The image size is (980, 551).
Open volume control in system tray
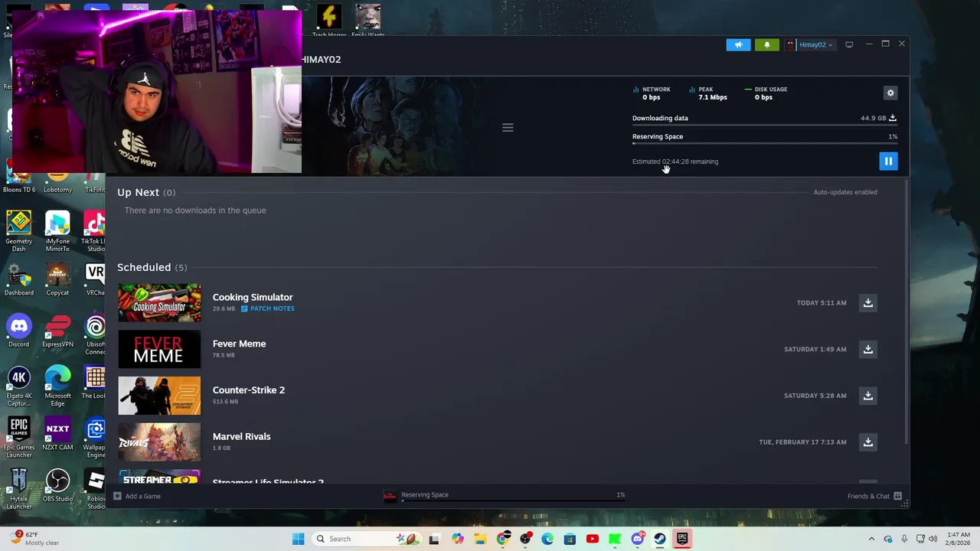point(933,539)
